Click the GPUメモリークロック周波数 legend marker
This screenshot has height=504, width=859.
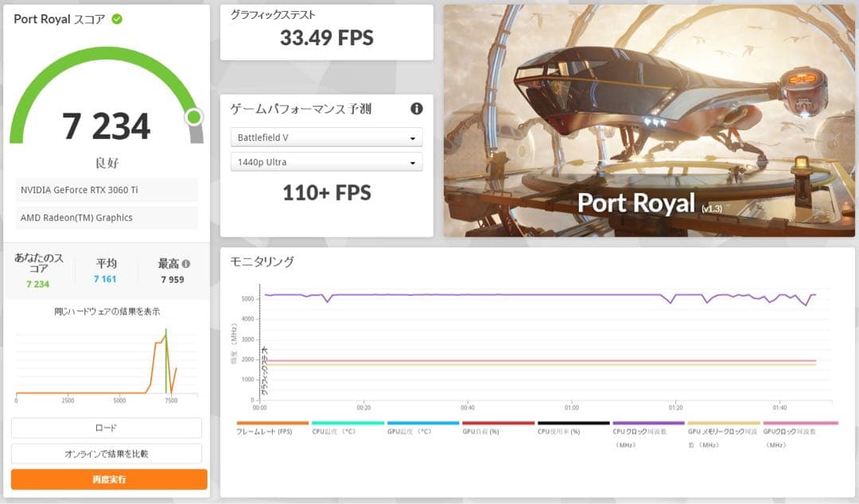point(722,424)
